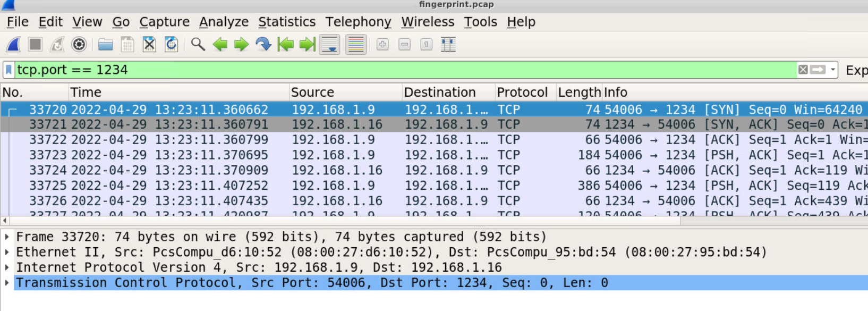The width and height of the screenshot is (868, 311).
Task: Reload this capture file
Action: [171, 45]
